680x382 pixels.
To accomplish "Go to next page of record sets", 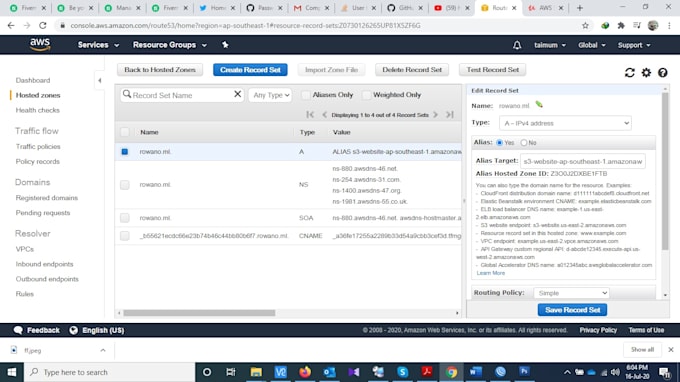I will tap(435, 114).
